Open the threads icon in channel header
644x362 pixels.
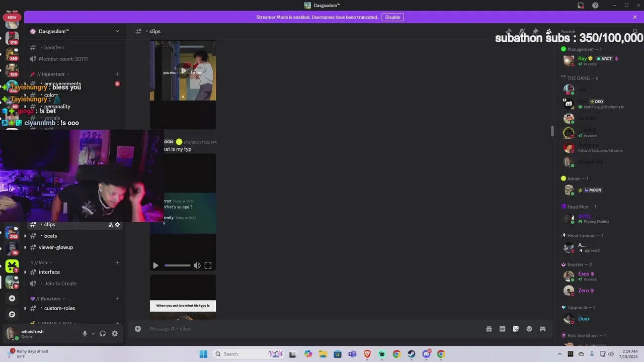[x=509, y=31]
